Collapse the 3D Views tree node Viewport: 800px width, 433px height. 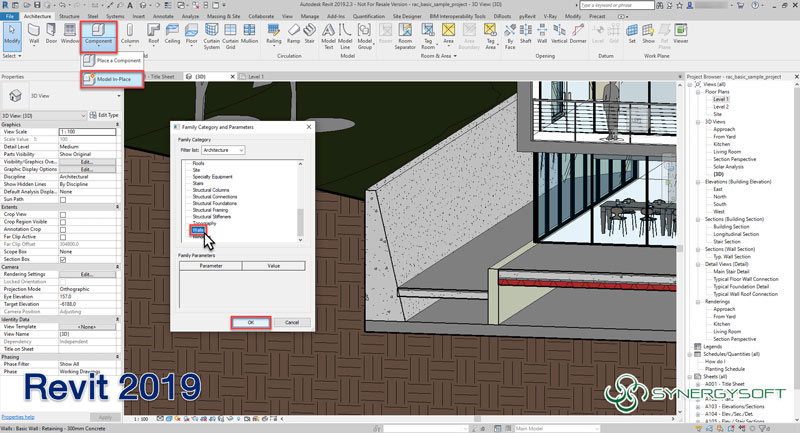coord(698,122)
